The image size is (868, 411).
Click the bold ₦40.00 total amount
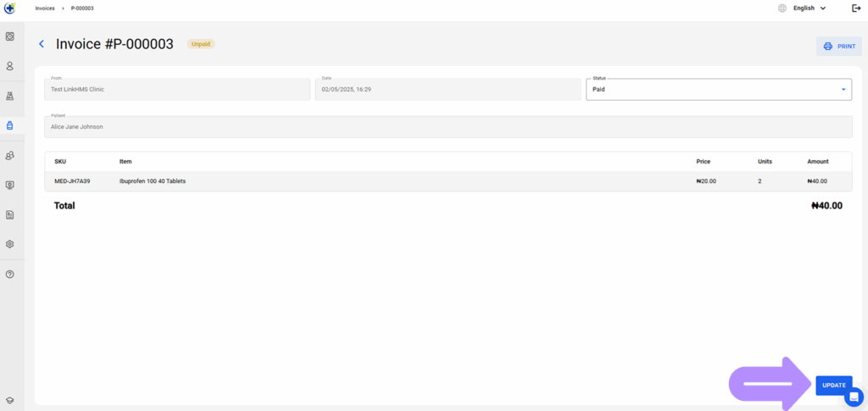tap(827, 206)
